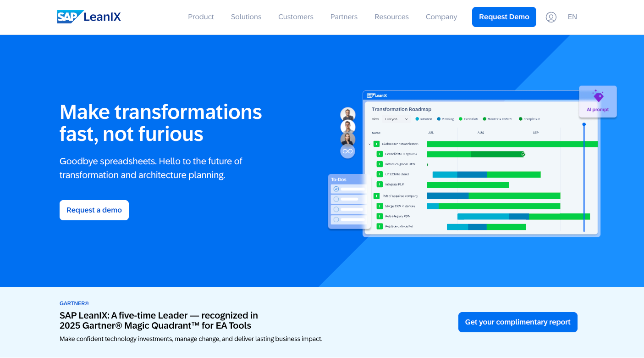Click the green icon beside Global ERP harmonization
644x358 pixels.
coord(376,144)
